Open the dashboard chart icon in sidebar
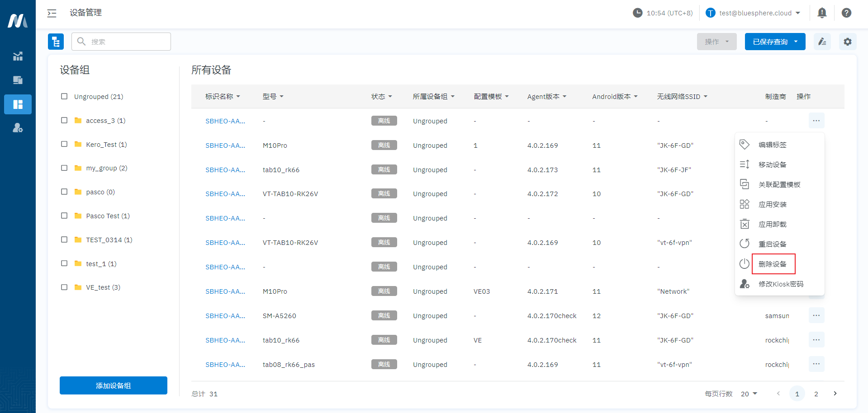The image size is (868, 413). click(x=18, y=56)
